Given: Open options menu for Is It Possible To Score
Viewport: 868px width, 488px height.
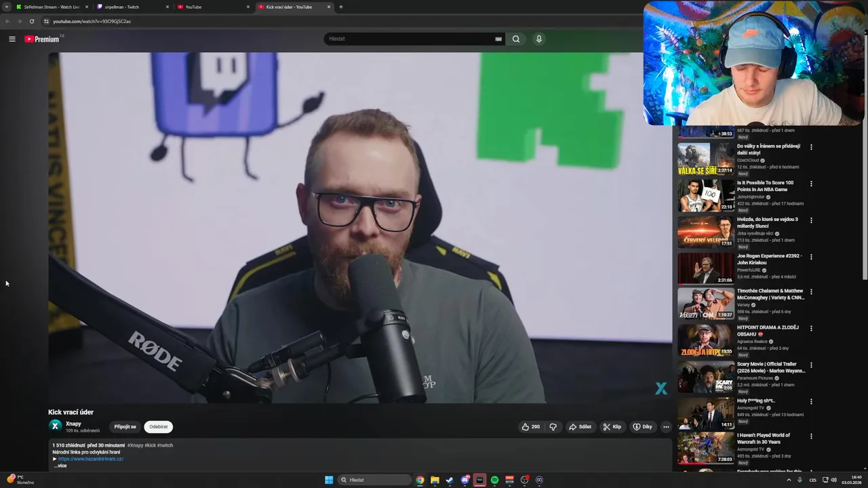Looking at the screenshot, I should tap(811, 184).
